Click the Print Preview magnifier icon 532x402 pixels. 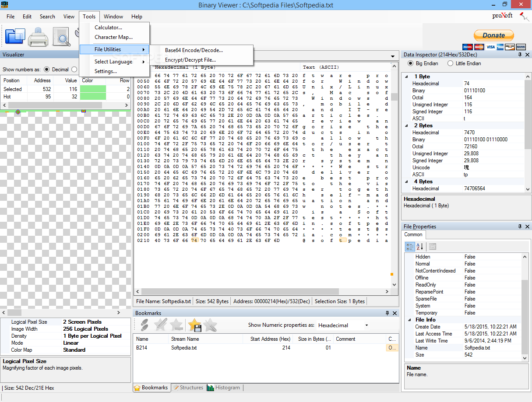coord(62,37)
